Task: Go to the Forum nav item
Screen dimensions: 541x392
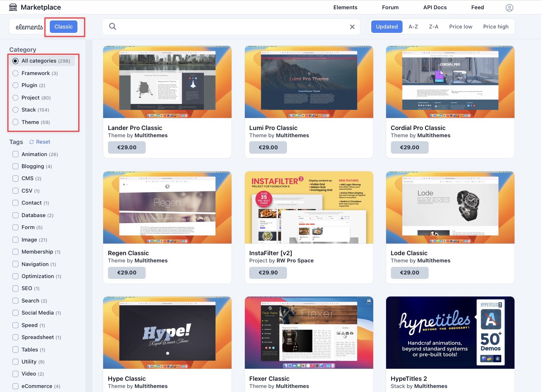Action: pos(390,8)
